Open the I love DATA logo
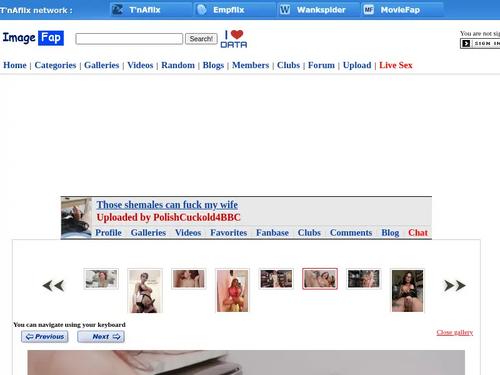This screenshot has width=500, height=375. click(234, 39)
